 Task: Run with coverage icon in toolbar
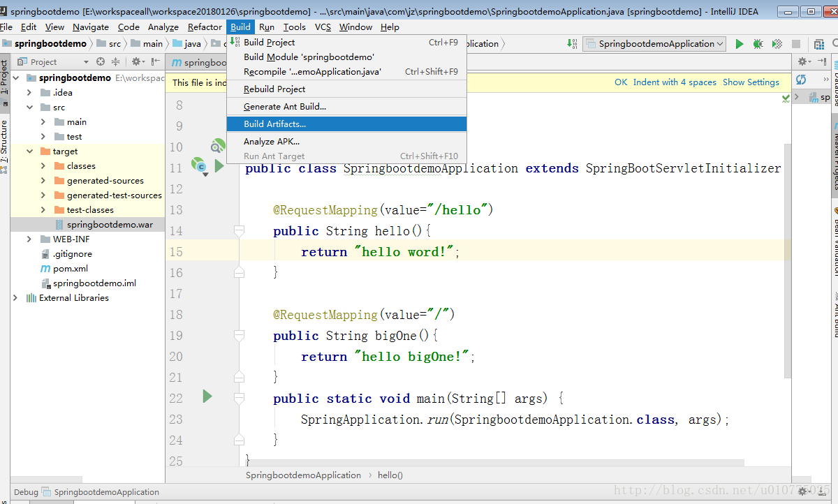(777, 44)
